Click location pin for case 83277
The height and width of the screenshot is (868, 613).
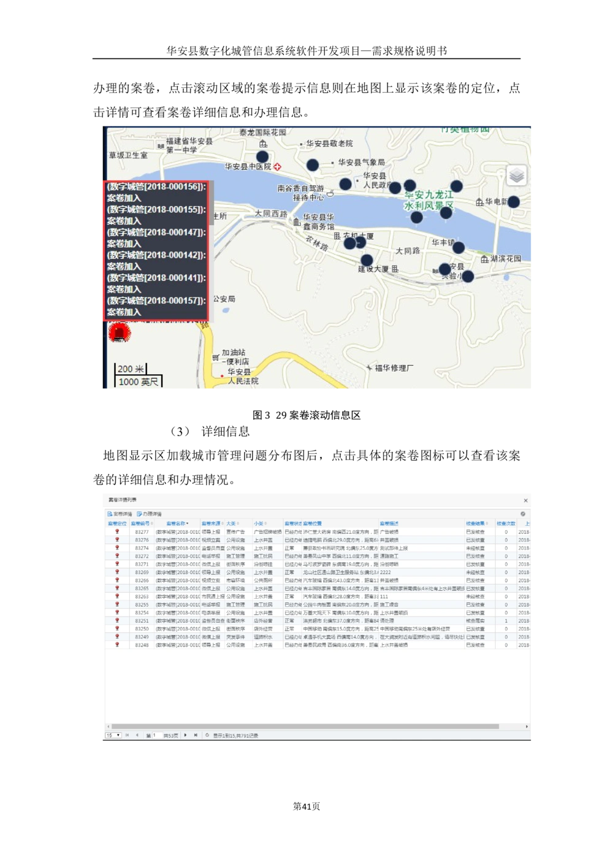click(117, 532)
